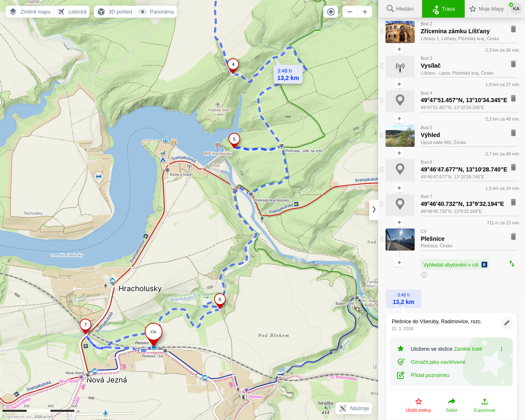This screenshot has width=525, height=420.
Task: Toggle the 3D pohled view
Action: click(x=115, y=12)
